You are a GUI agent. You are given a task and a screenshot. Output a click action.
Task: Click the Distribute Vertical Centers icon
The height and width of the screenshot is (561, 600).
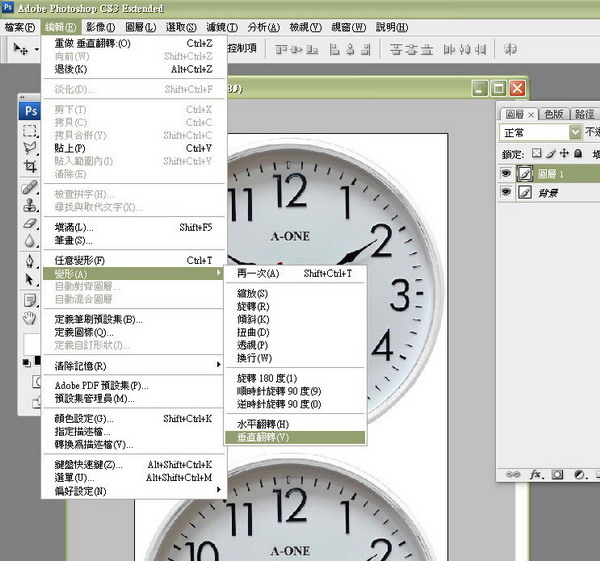(411, 49)
